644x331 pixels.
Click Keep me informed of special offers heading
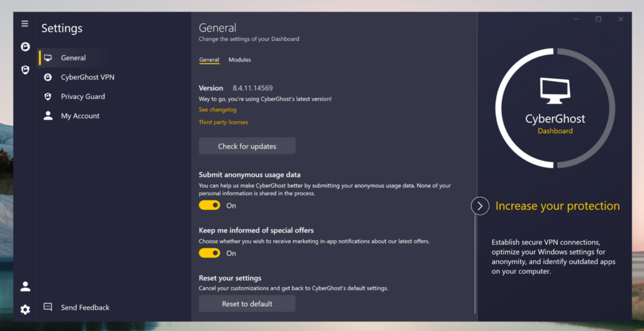point(257,230)
